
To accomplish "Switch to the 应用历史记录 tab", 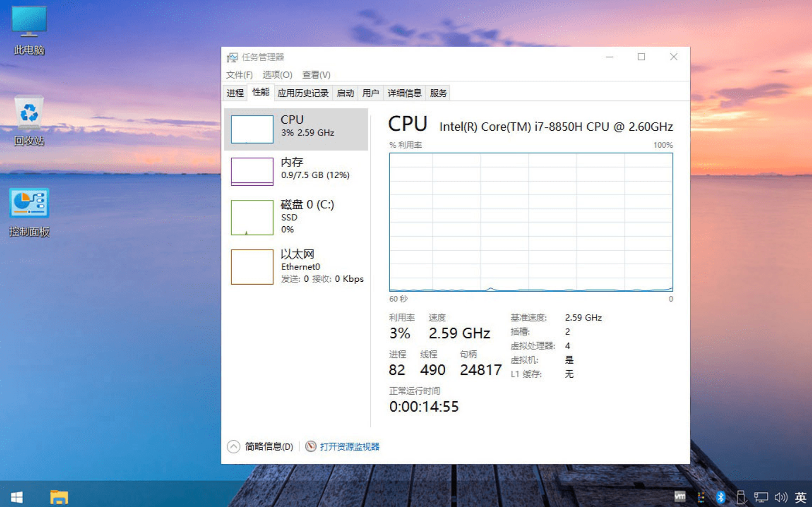I will pyautogui.click(x=303, y=93).
